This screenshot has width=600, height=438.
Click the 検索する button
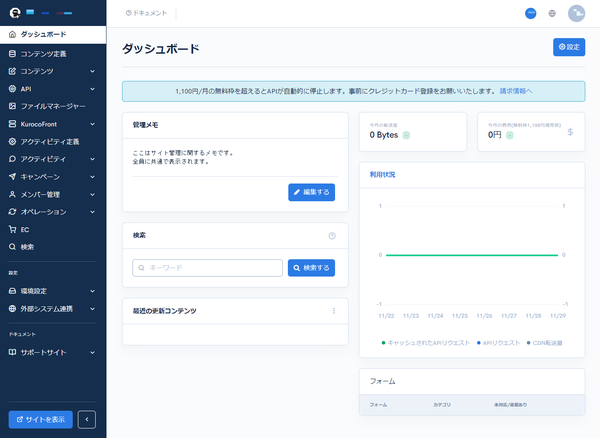point(311,268)
